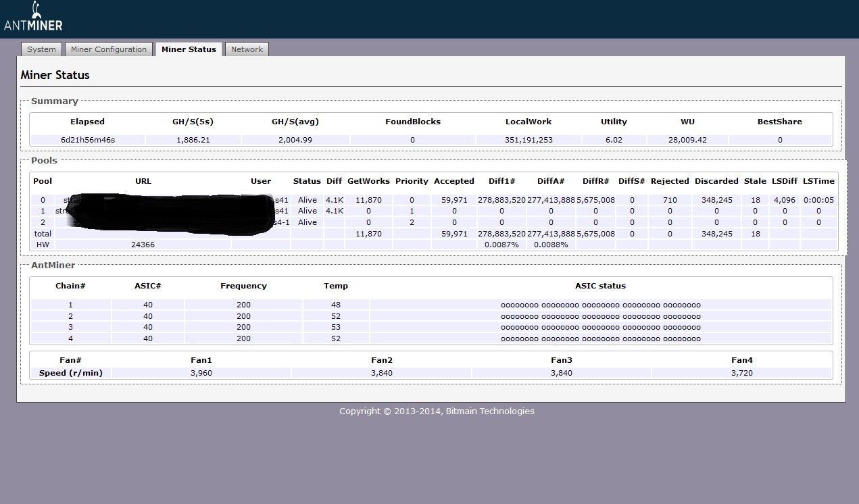The width and height of the screenshot is (859, 504).
Task: Click the Elapsed column header
Action: click(x=87, y=122)
